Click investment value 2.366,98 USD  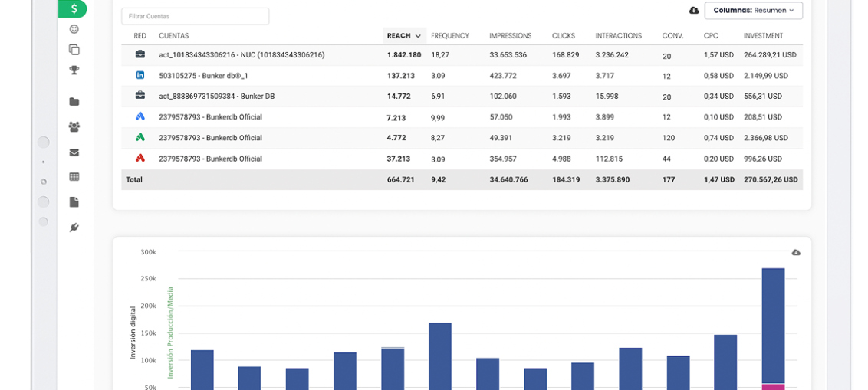click(x=765, y=138)
